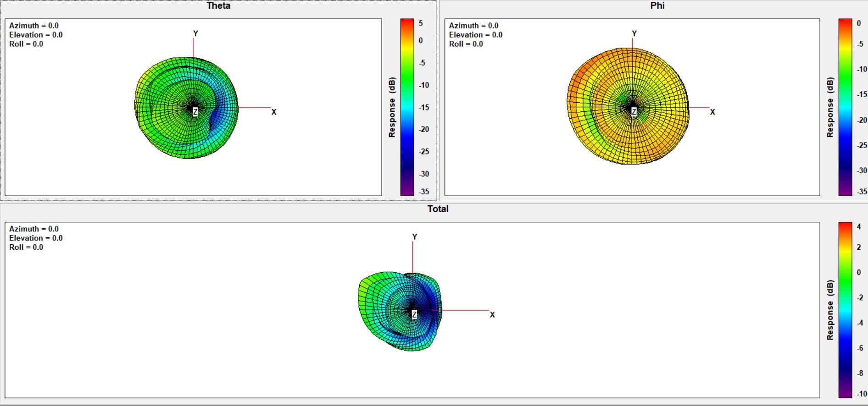Click the X axis label in Theta plot
The image size is (868, 406).
pos(274,112)
